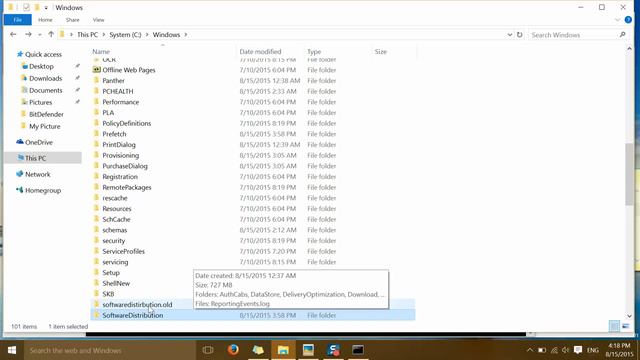This screenshot has width=640, height=360.
Task: Select System (C:) in the breadcrumb
Action: 125,35
